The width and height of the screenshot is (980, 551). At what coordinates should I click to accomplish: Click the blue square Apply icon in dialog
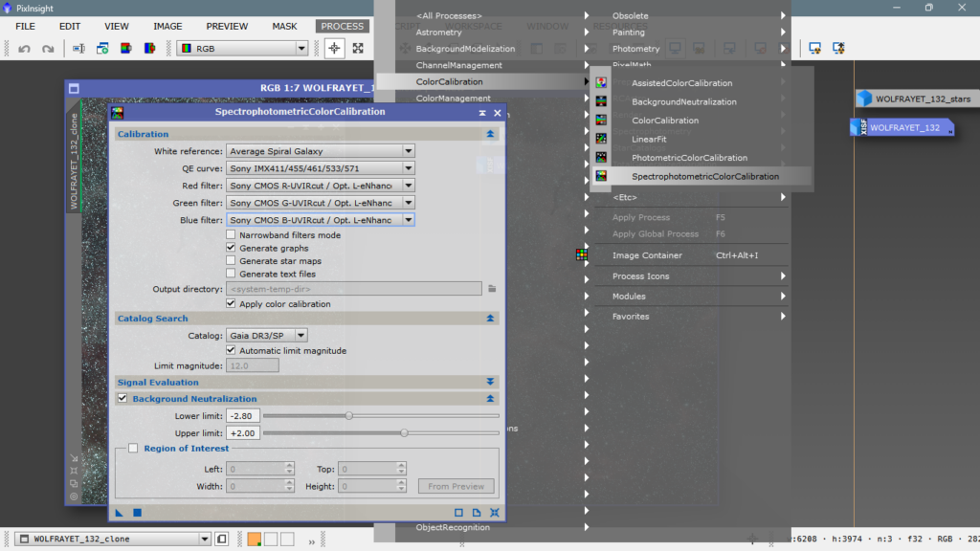tap(138, 513)
